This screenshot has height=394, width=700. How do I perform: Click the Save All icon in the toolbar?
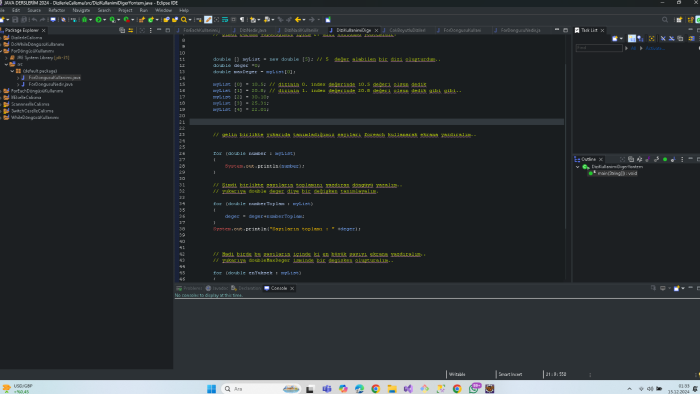(24, 20)
